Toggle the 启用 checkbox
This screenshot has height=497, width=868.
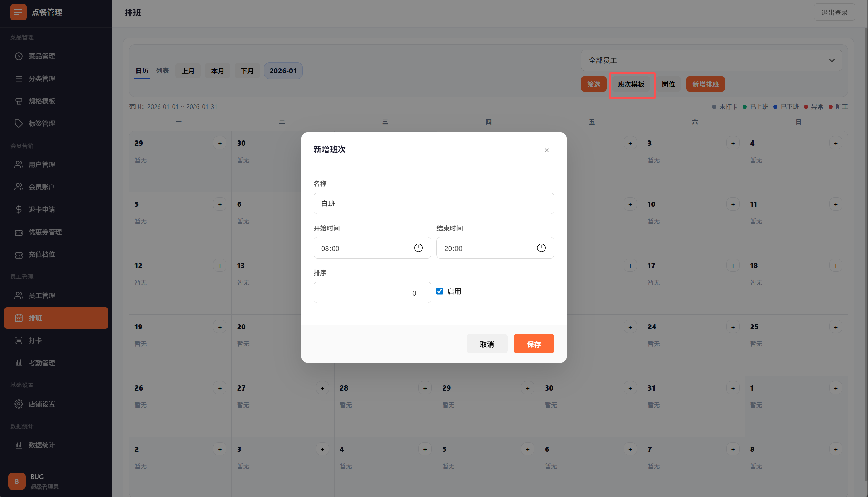(x=439, y=291)
